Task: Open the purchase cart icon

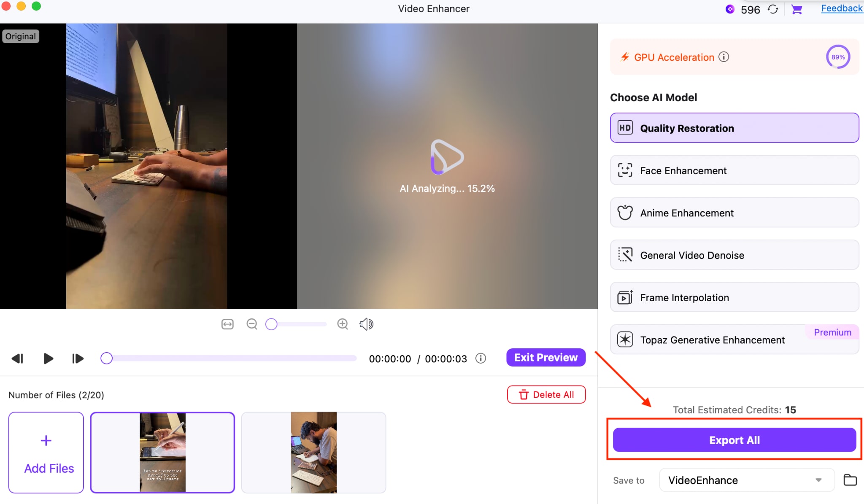Action: (x=796, y=9)
